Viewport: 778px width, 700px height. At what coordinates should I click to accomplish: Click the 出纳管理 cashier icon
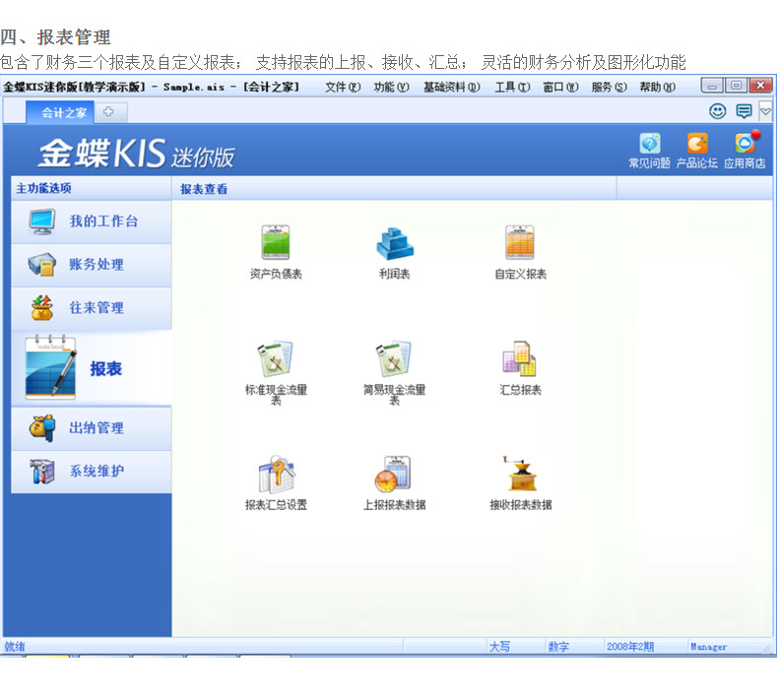coord(42,427)
